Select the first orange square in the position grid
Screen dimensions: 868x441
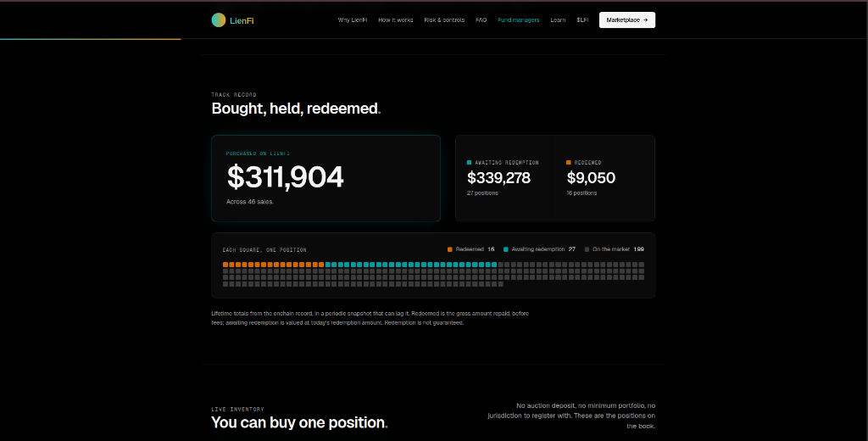click(225, 265)
